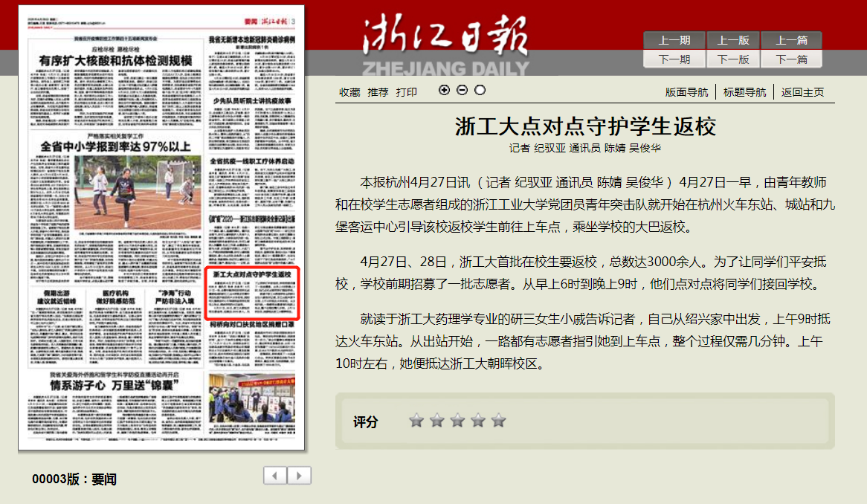Click 下一篇 next article button
867x504 pixels.
click(x=791, y=59)
